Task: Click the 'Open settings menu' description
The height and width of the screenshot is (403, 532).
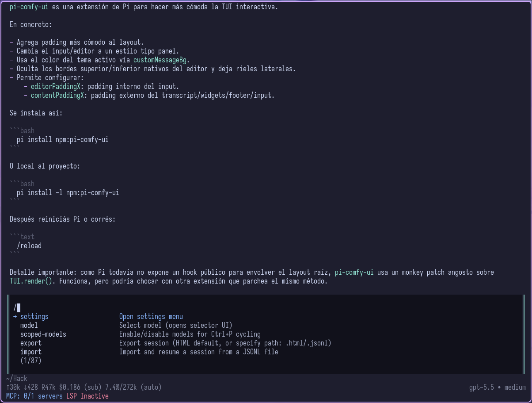Action: [151, 317]
